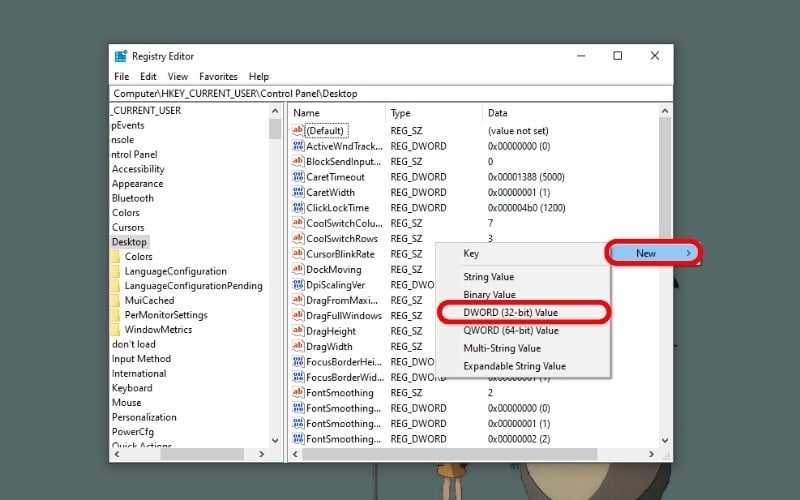Sort values by Type column header
800x500 pixels.
tap(434, 113)
